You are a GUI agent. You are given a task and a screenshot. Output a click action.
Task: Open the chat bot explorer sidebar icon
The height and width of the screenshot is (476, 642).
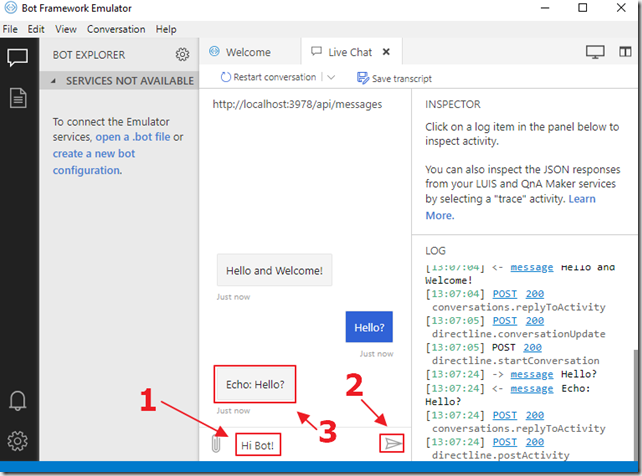pyautogui.click(x=18, y=57)
